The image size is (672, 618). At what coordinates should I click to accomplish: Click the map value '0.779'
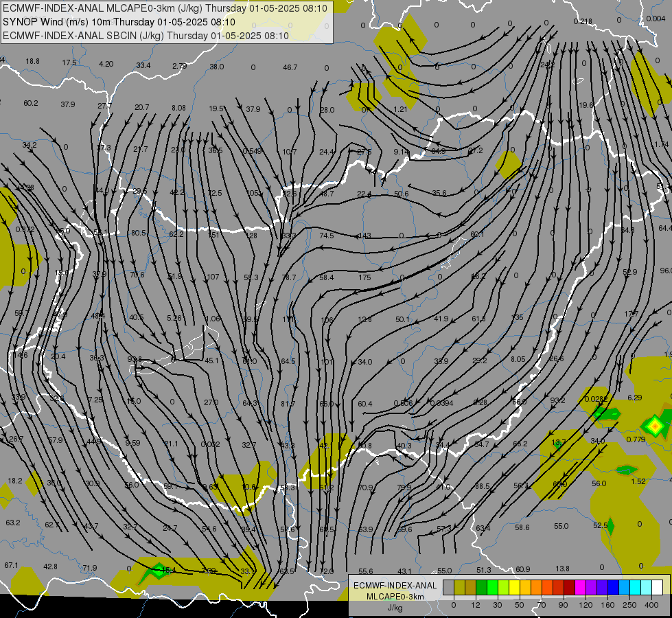(x=636, y=439)
